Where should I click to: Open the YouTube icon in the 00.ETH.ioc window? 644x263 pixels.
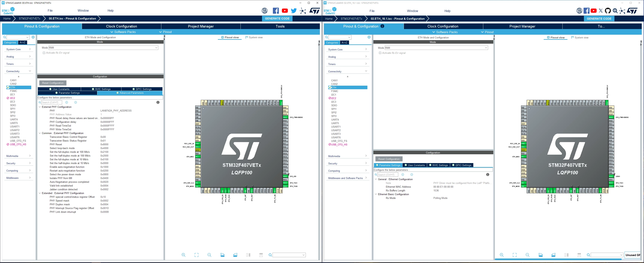click(x=285, y=10)
